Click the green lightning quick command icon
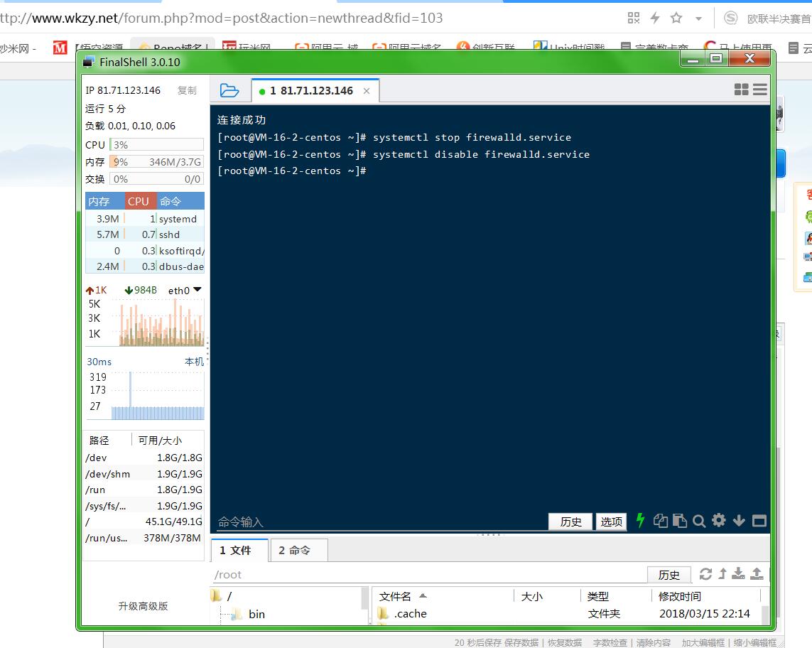The width and height of the screenshot is (812, 648). tap(640, 520)
